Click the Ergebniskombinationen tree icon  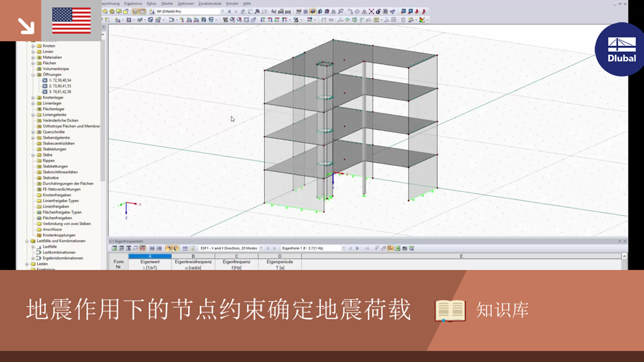[x=39, y=258]
